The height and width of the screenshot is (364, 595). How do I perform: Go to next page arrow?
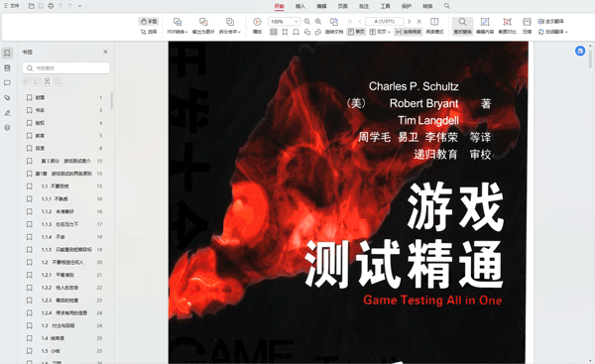(x=409, y=22)
